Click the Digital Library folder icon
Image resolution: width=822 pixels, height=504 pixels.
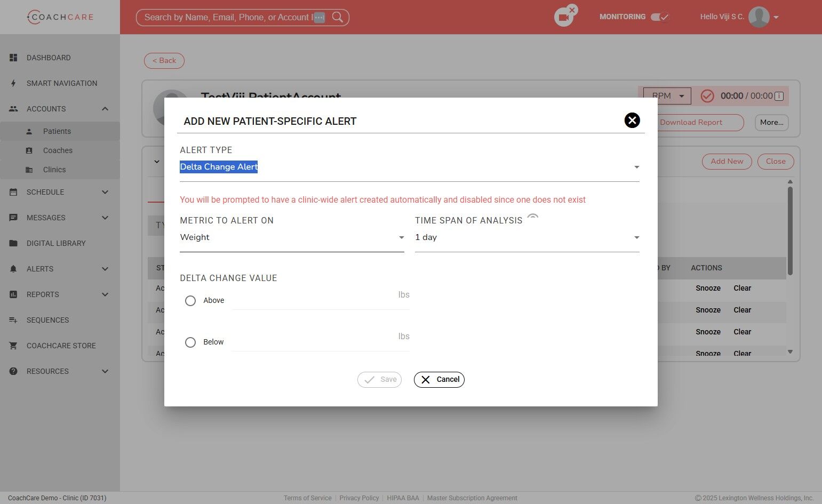pos(13,243)
